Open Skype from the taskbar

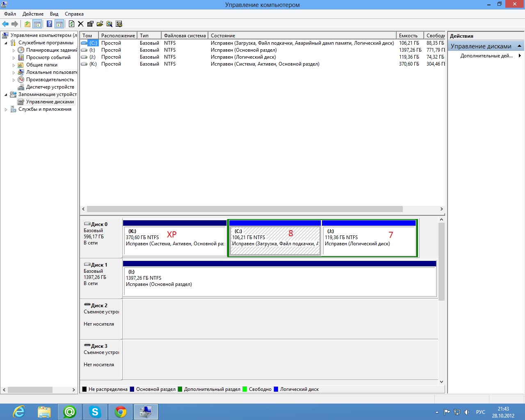pos(95,411)
